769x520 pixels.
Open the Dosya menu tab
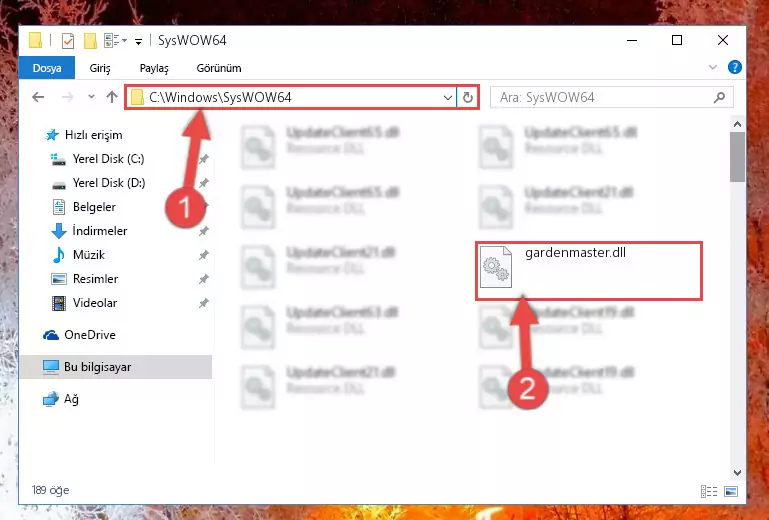pyautogui.click(x=47, y=68)
